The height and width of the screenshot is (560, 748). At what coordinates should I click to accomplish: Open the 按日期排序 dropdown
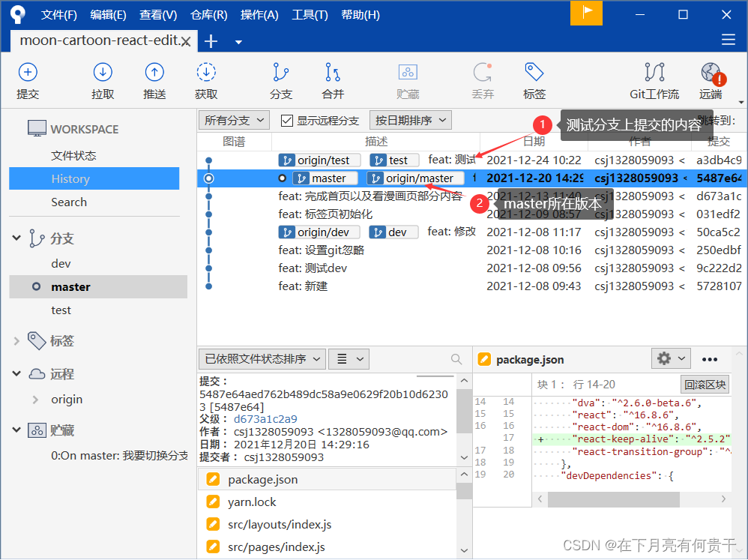(410, 120)
